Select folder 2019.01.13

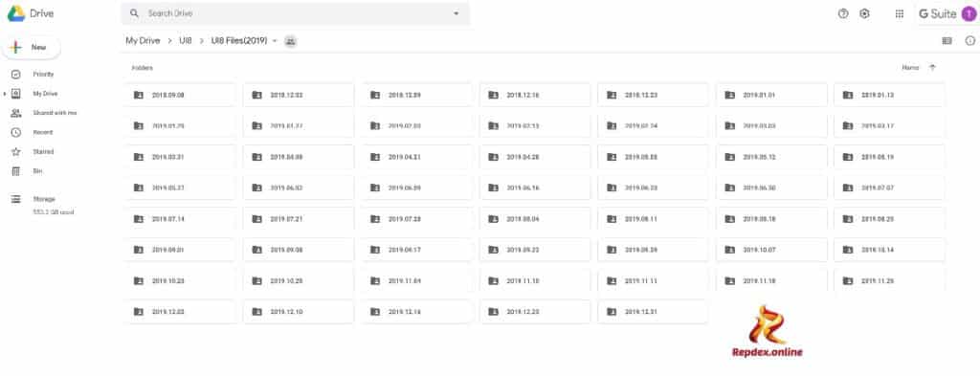pos(889,95)
